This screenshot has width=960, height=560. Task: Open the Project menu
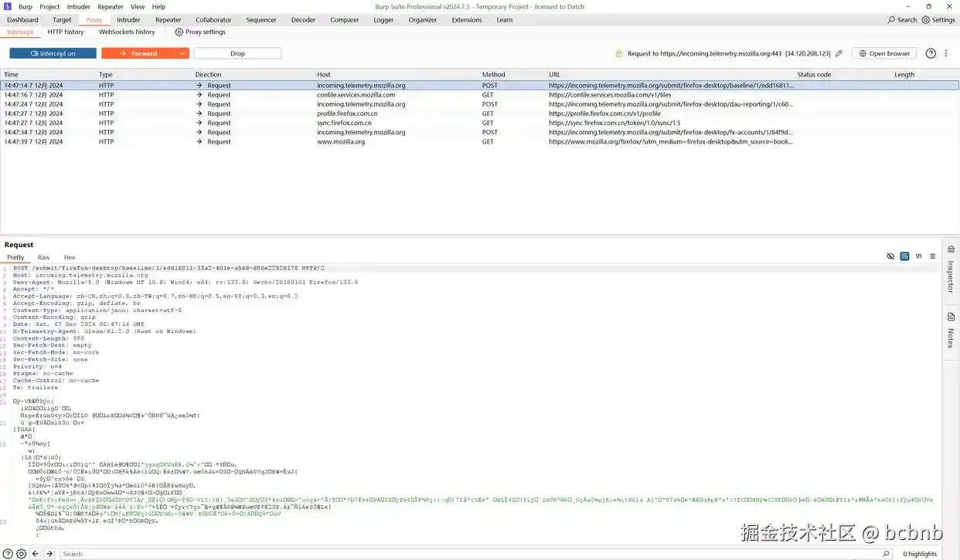(49, 7)
